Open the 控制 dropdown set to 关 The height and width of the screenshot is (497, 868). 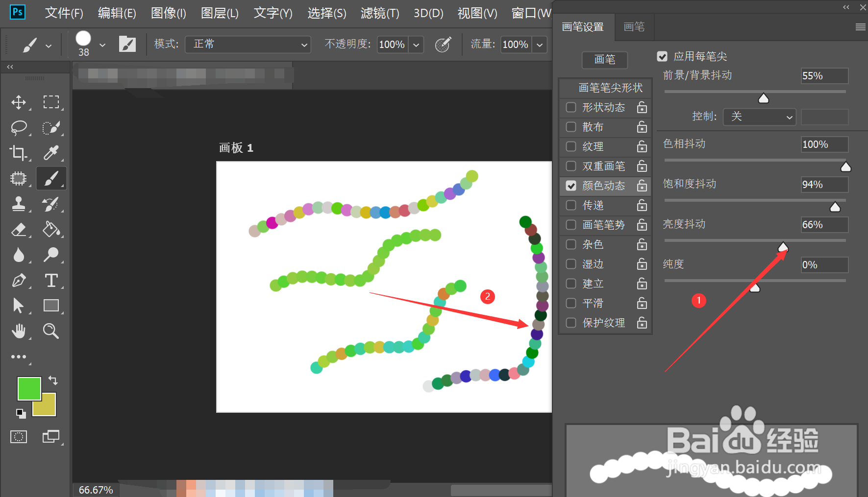(x=759, y=117)
